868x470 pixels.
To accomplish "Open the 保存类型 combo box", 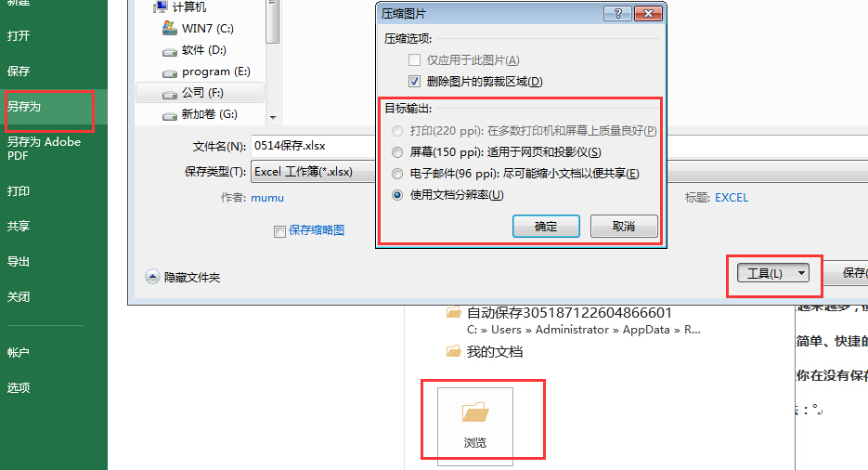I will tap(314, 172).
